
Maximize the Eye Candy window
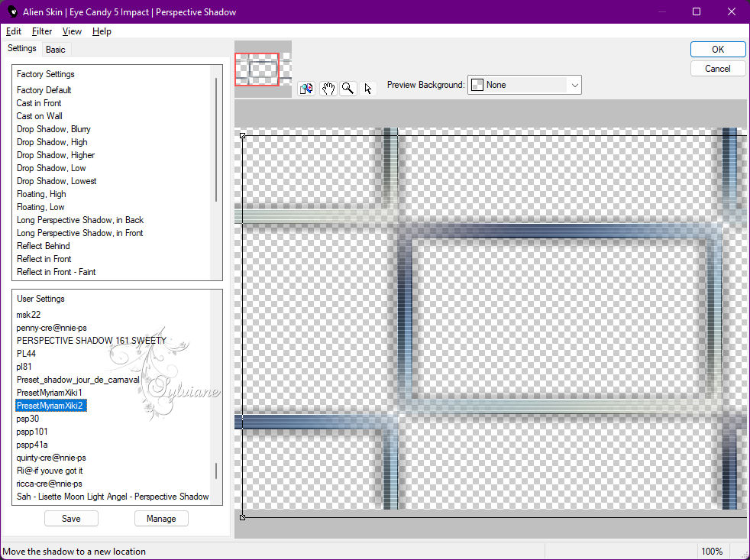(x=697, y=11)
